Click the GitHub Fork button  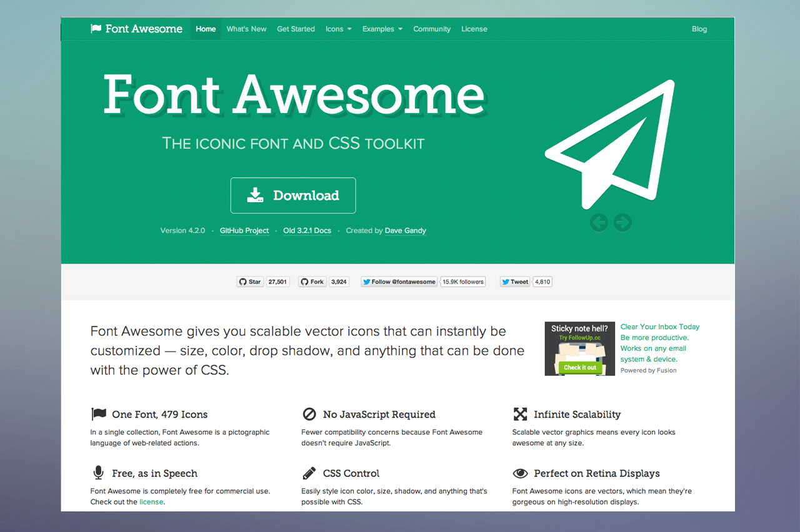point(312,282)
